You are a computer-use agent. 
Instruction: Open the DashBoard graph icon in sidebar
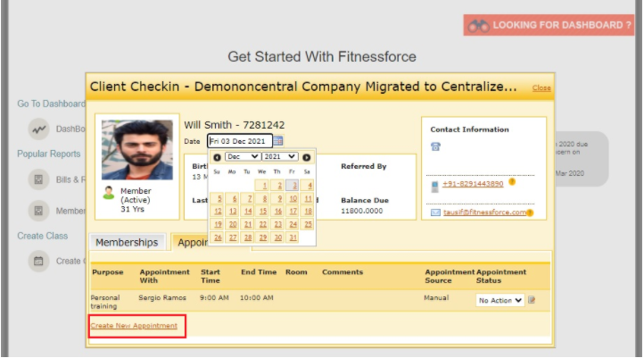38,129
